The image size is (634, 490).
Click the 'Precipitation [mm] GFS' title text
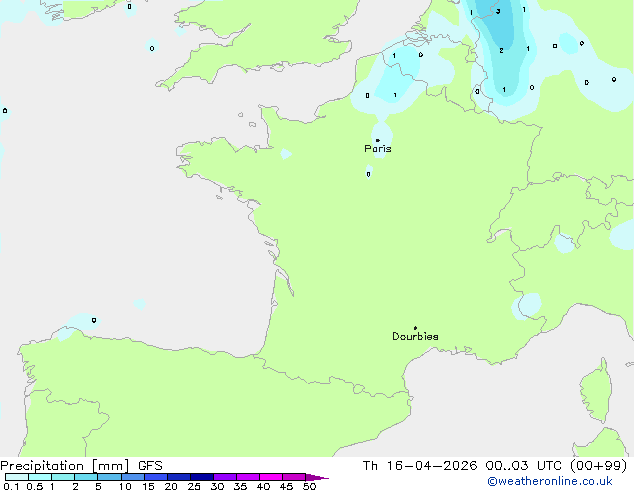[81, 466]
